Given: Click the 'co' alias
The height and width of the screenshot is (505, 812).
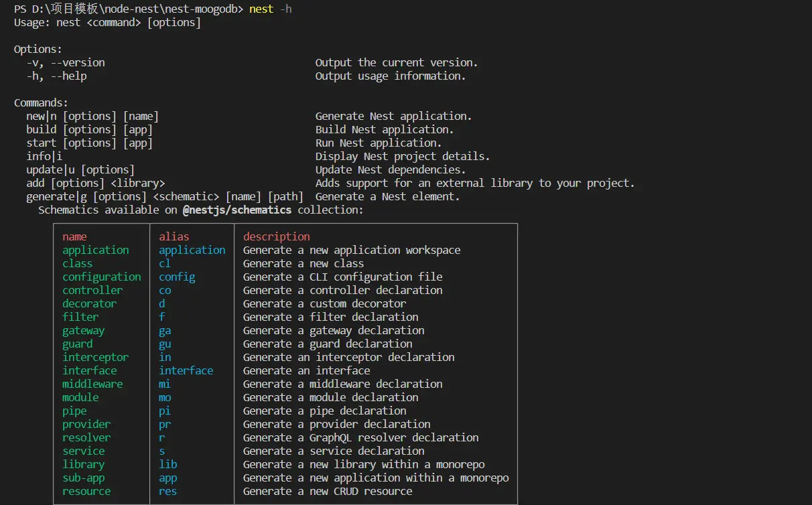Looking at the screenshot, I should [x=165, y=290].
